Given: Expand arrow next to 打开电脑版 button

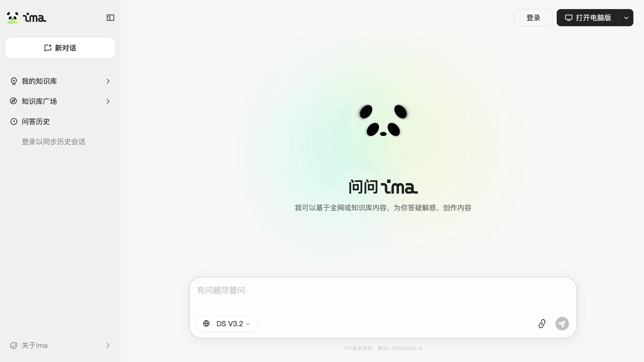Looking at the screenshot, I should click(626, 18).
